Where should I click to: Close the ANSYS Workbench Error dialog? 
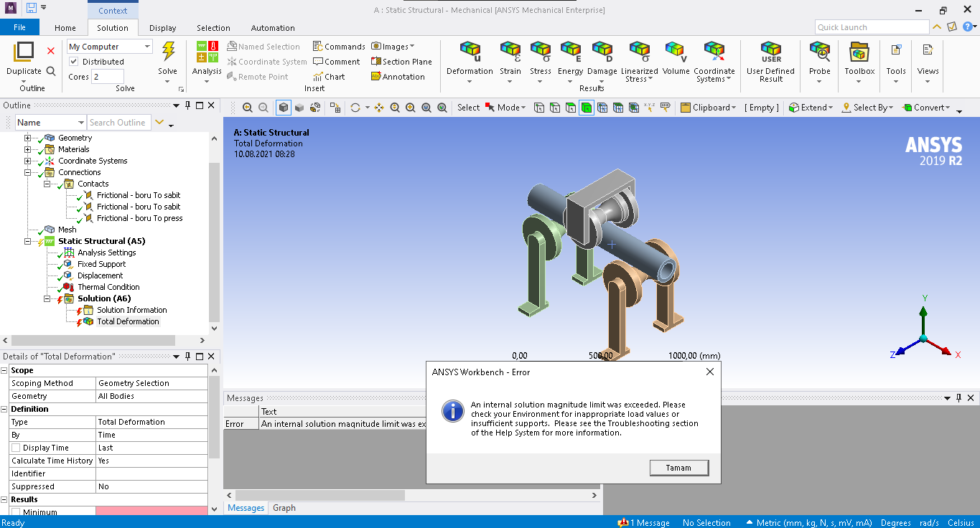(x=710, y=372)
